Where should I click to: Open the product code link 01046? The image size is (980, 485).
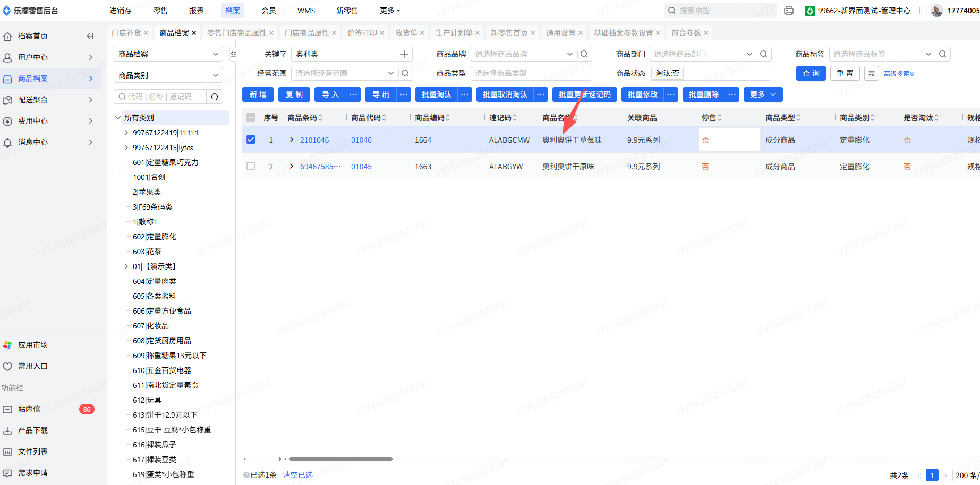coord(361,140)
